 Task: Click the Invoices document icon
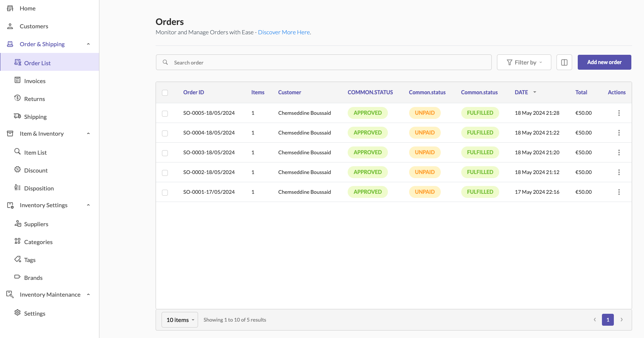coord(17,80)
